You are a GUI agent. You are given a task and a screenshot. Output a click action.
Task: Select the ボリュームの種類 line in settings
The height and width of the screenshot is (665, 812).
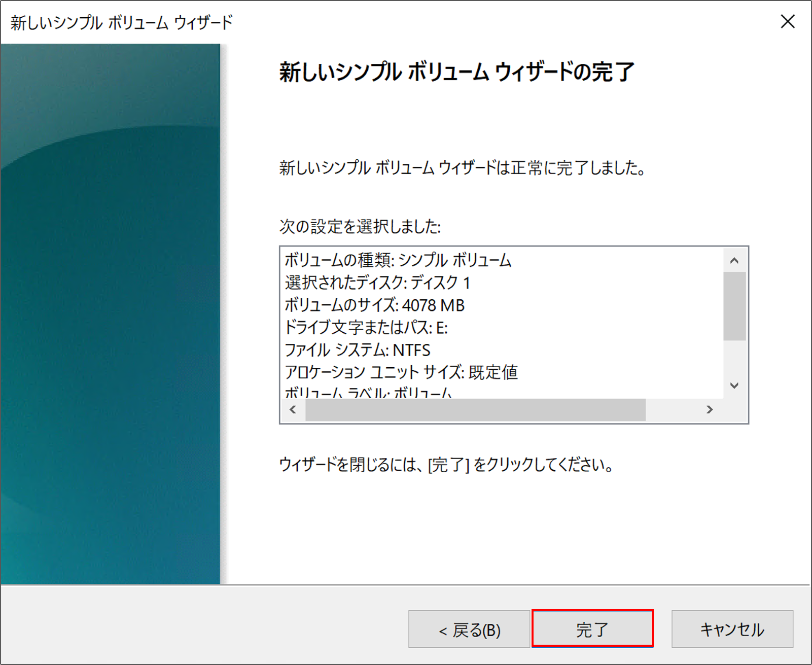click(x=398, y=260)
